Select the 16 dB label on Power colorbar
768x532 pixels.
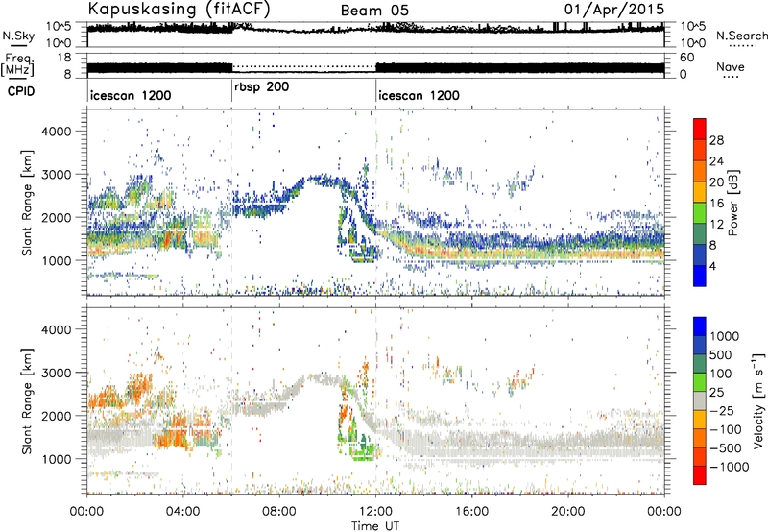(716, 203)
